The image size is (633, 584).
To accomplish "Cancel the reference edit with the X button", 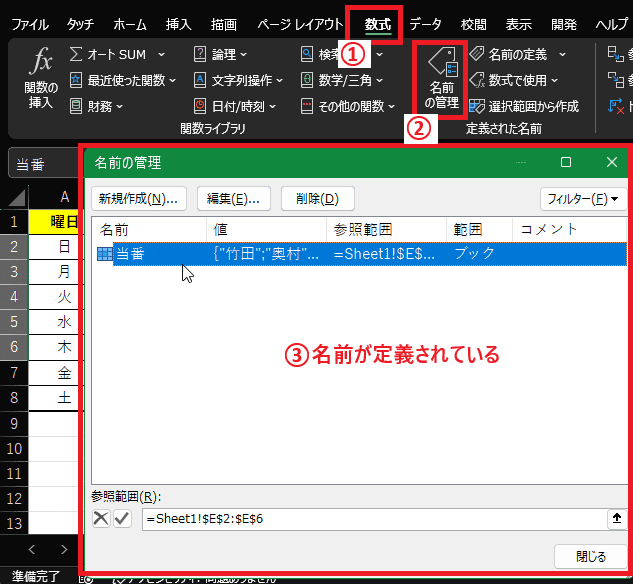I will point(102,519).
